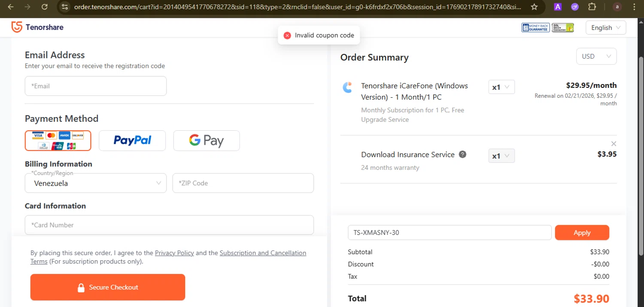
Task: Click the Money Back Guarantee badge
Action: tap(535, 27)
